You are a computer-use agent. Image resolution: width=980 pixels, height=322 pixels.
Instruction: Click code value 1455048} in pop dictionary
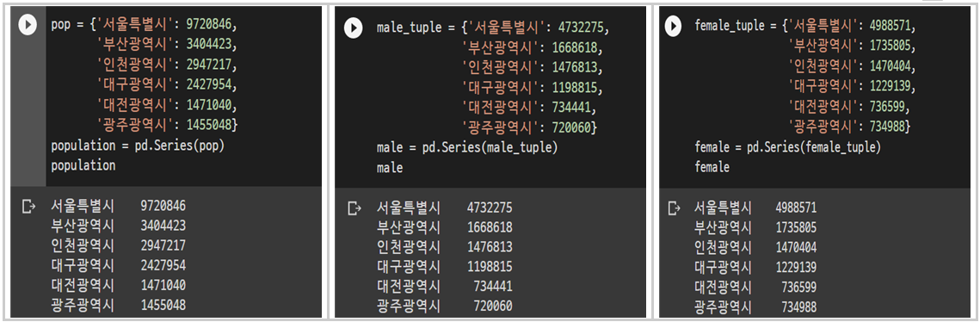[212, 125]
